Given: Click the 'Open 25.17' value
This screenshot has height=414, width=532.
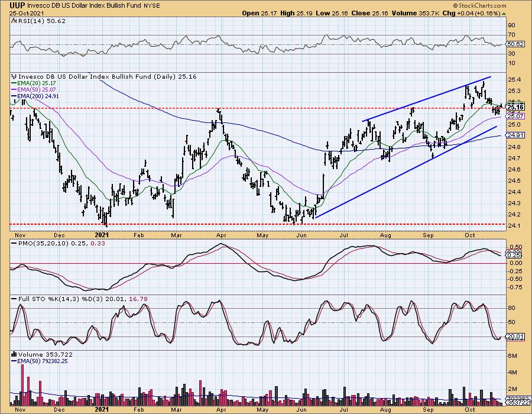Looking at the screenshot, I should pyautogui.click(x=259, y=13).
